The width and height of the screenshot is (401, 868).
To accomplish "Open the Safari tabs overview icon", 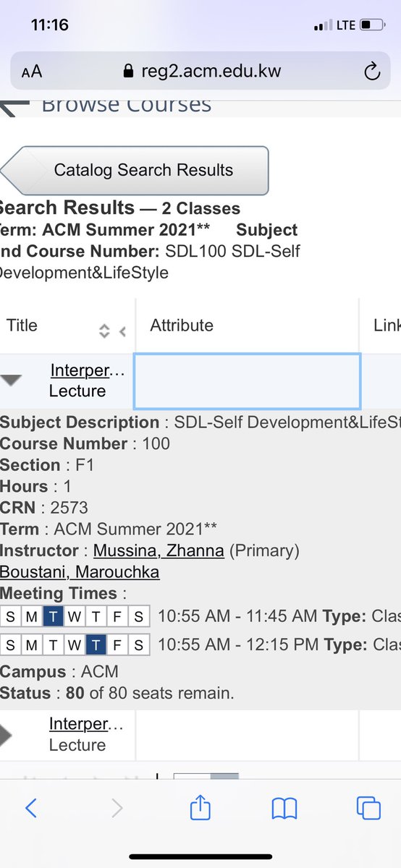I will point(368,808).
